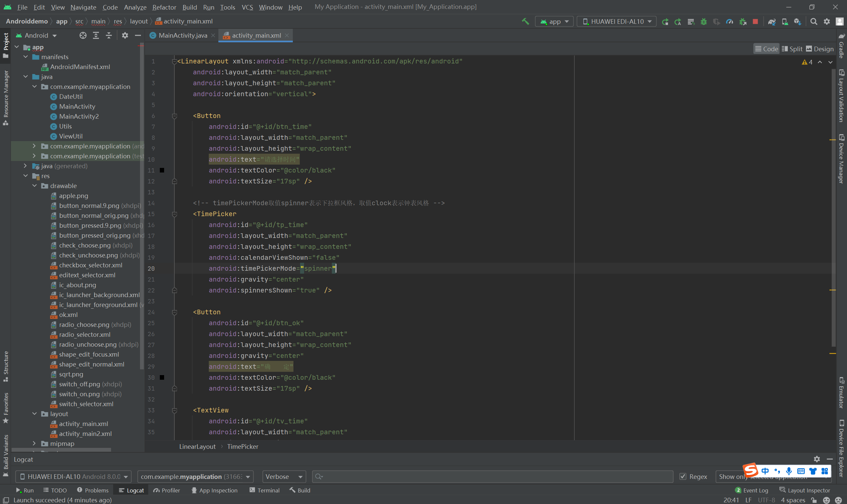Toggle the Regex checkbox in Logcat
The image size is (847, 504).
pos(683,477)
